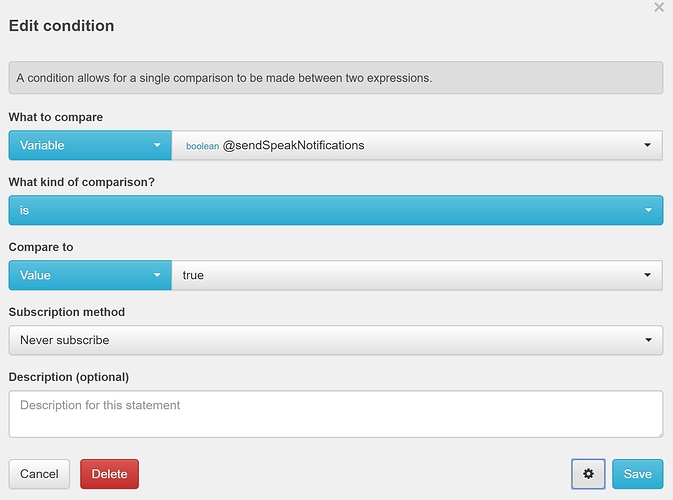Click the Description for this statement field
This screenshot has width=673, height=500.
click(336, 414)
